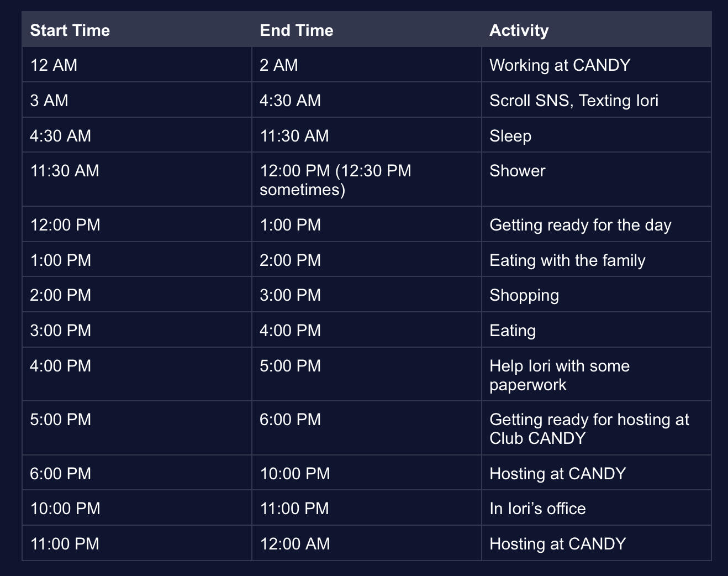The height and width of the screenshot is (576, 728).
Task: Click Help Iori with some paperwork cell
Action: 559,375
